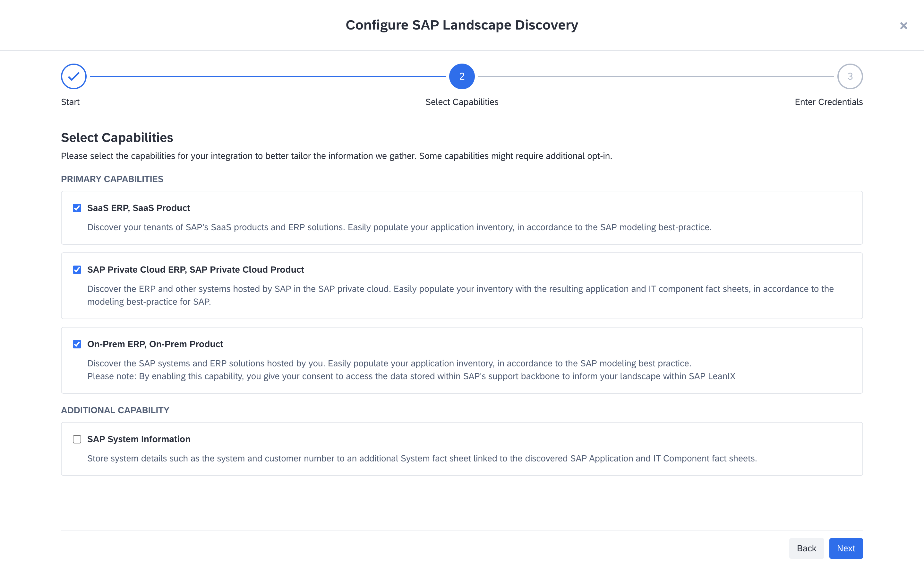This screenshot has width=924, height=578.
Task: Uncheck SAP Private Cloud ERP checkbox
Action: pyautogui.click(x=77, y=269)
